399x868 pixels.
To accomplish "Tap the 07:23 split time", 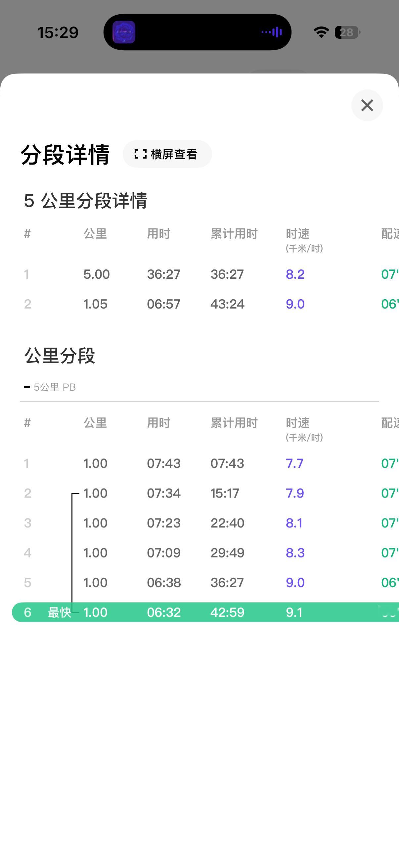I will 164,523.
